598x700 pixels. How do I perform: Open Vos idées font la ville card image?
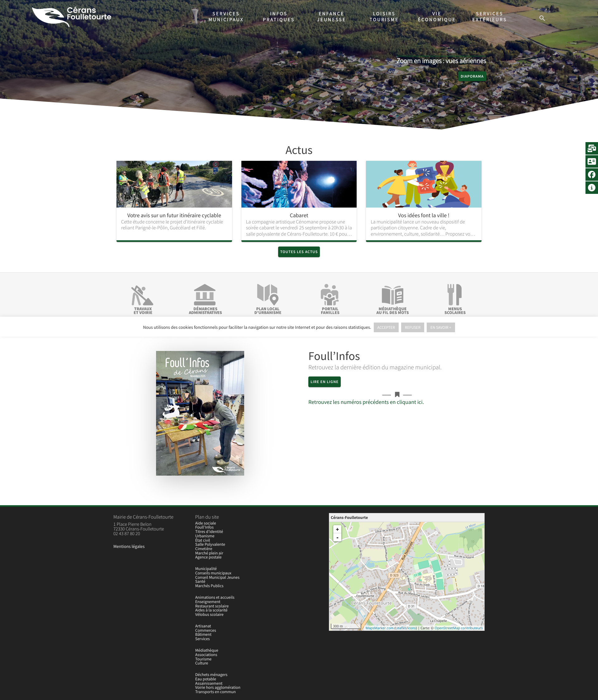coord(424,184)
